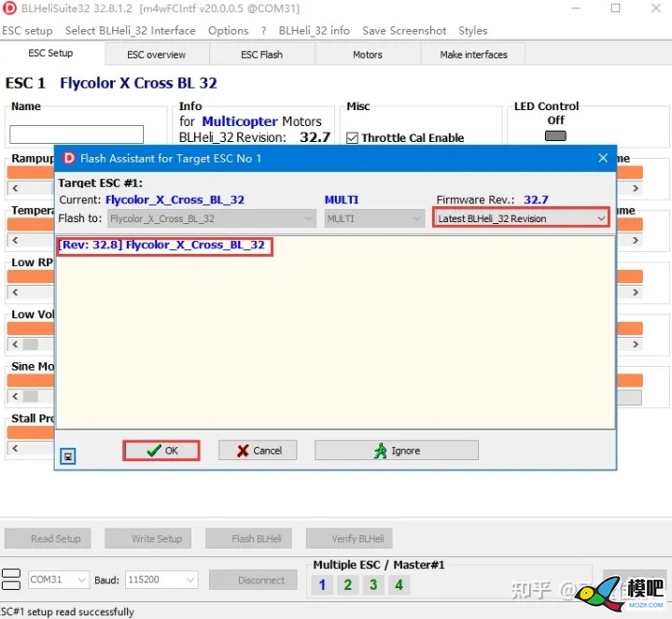672x619 pixels.
Task: Click the Flash BLHeli button
Action: tap(248, 539)
